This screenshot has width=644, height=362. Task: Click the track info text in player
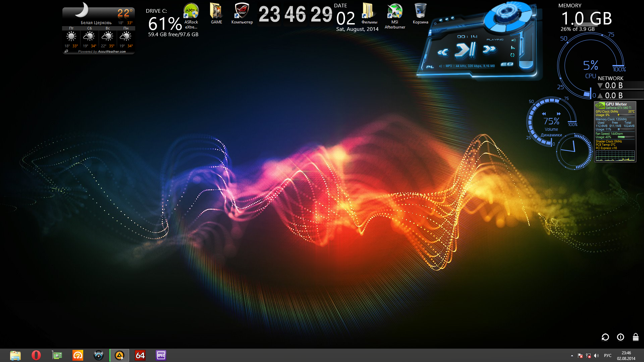(467, 66)
